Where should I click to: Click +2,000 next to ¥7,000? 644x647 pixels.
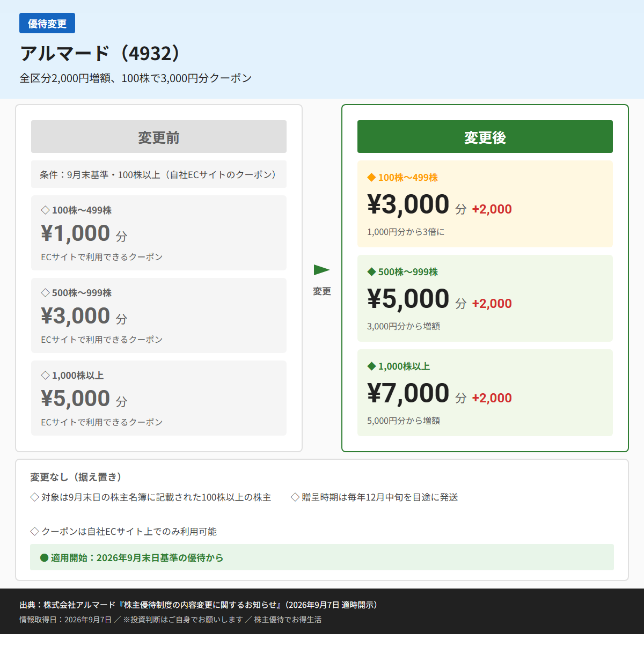point(492,398)
